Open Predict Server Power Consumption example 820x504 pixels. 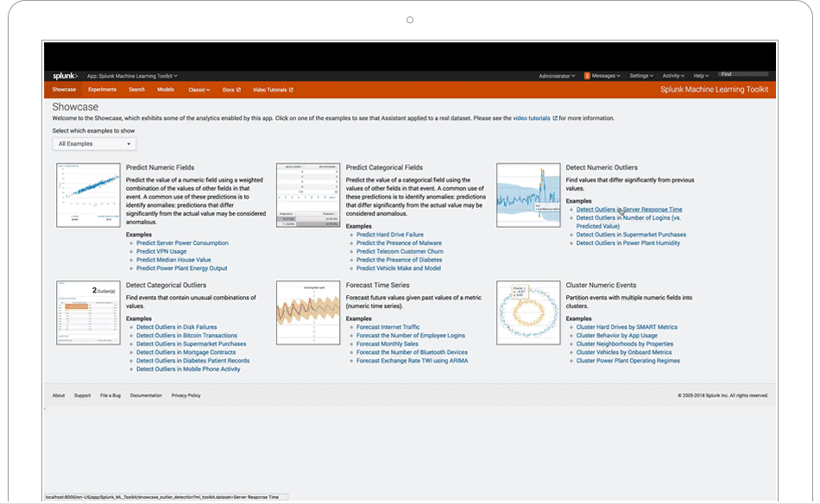(182, 243)
